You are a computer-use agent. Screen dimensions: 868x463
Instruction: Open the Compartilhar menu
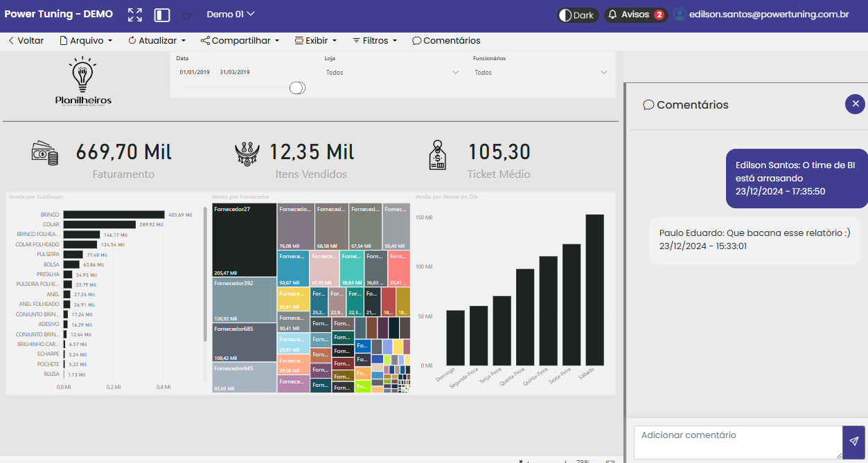coord(240,41)
